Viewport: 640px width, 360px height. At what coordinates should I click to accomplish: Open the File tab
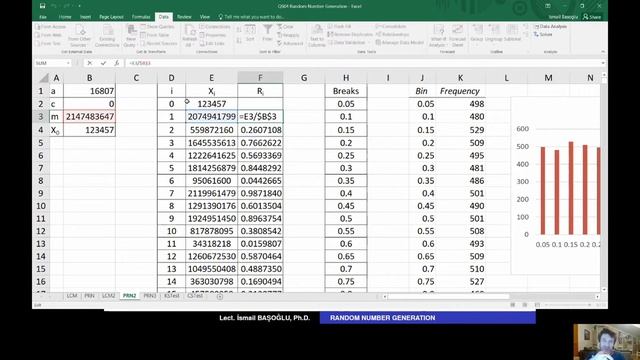[x=43, y=17]
